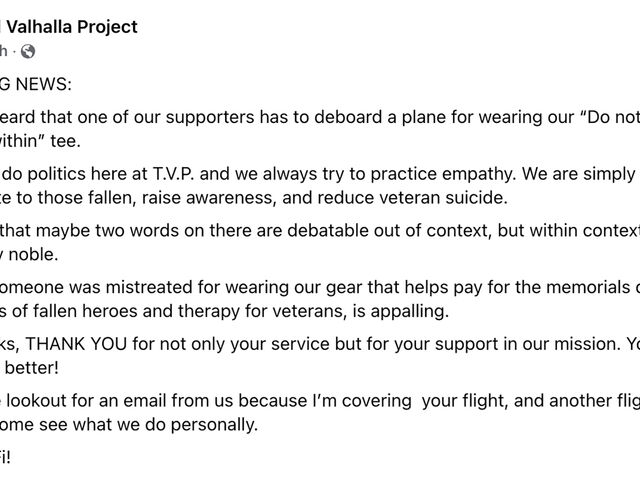Click the public globe privacy icon
640x480 pixels.
pos(28,51)
